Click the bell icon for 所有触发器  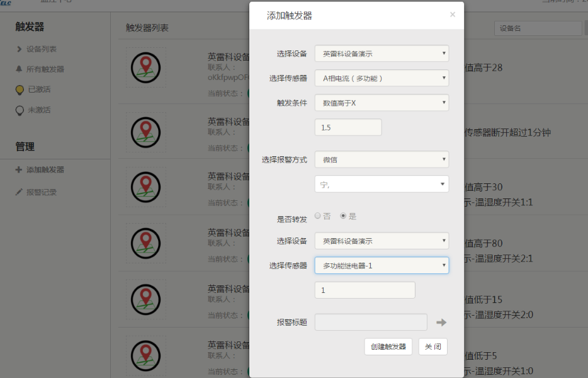[x=20, y=69]
